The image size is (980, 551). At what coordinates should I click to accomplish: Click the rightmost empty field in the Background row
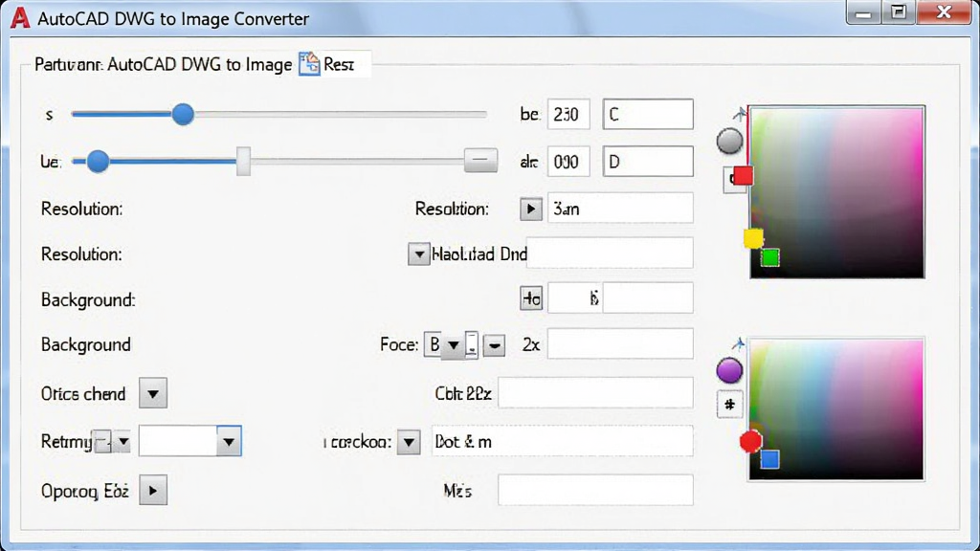(648, 298)
